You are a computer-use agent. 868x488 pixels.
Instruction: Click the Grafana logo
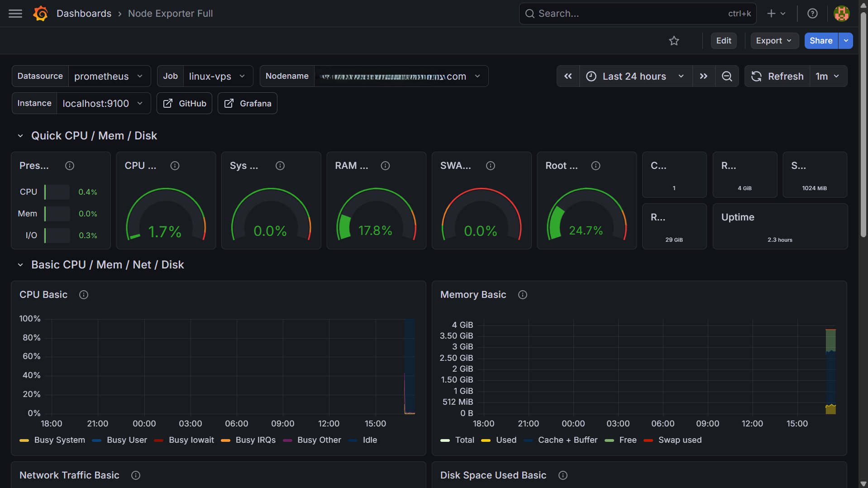(x=40, y=13)
